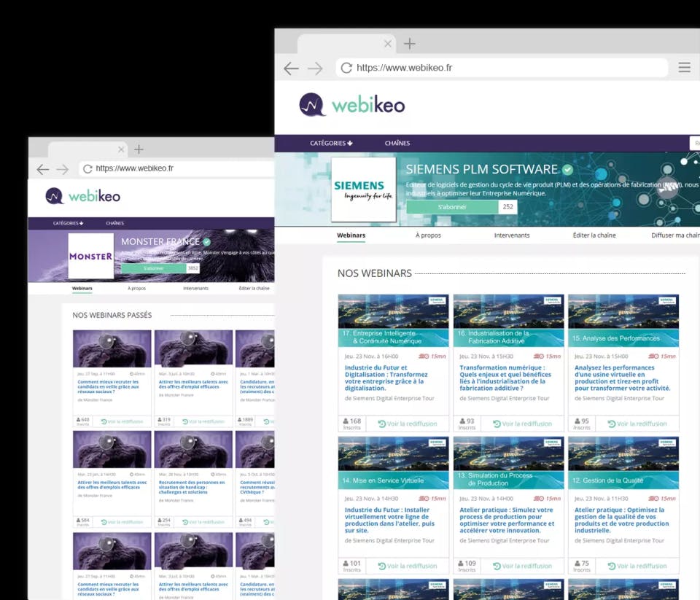Click verified badge next to Siemens PLM Software

(x=568, y=170)
